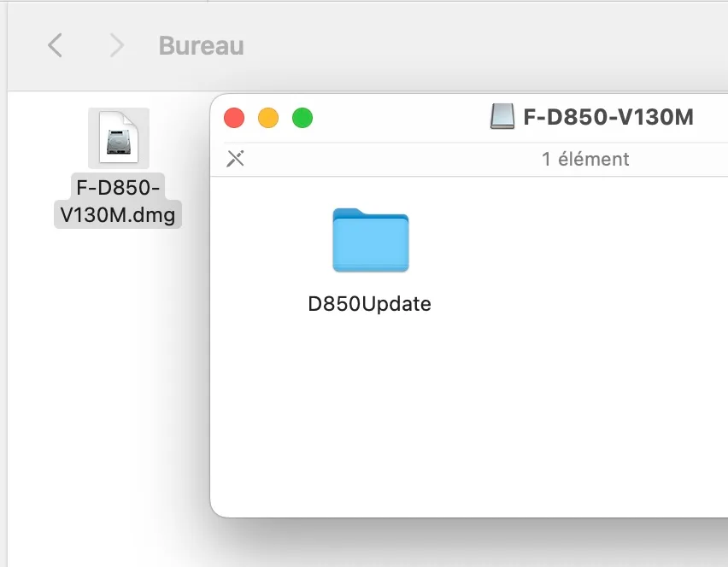The image size is (728, 567).
Task: Click the Bureau window title text
Action: 201,45
